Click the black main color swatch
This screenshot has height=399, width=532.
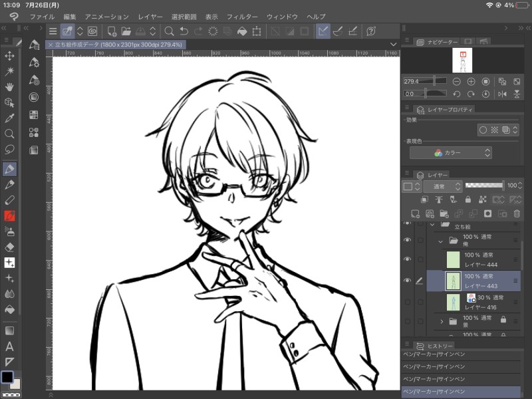point(7,376)
